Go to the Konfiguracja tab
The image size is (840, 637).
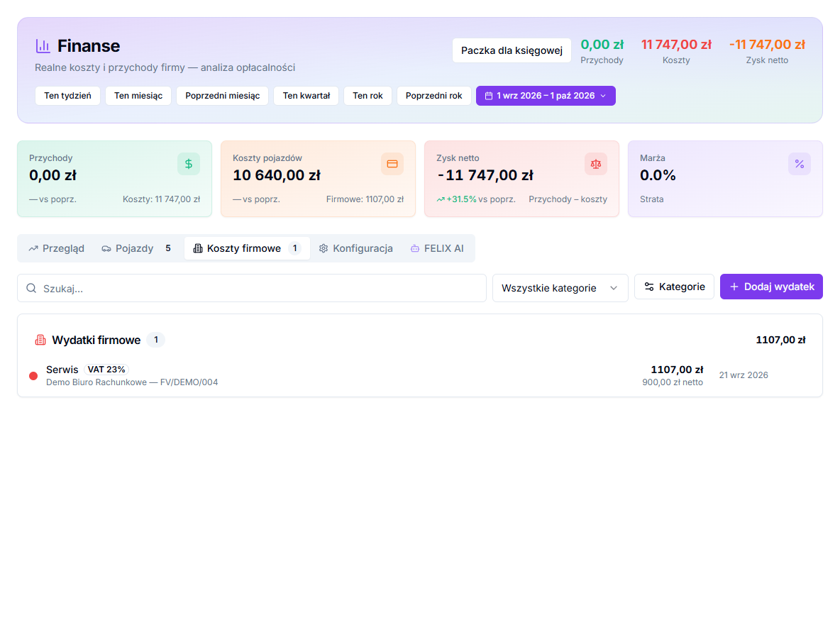(x=355, y=248)
